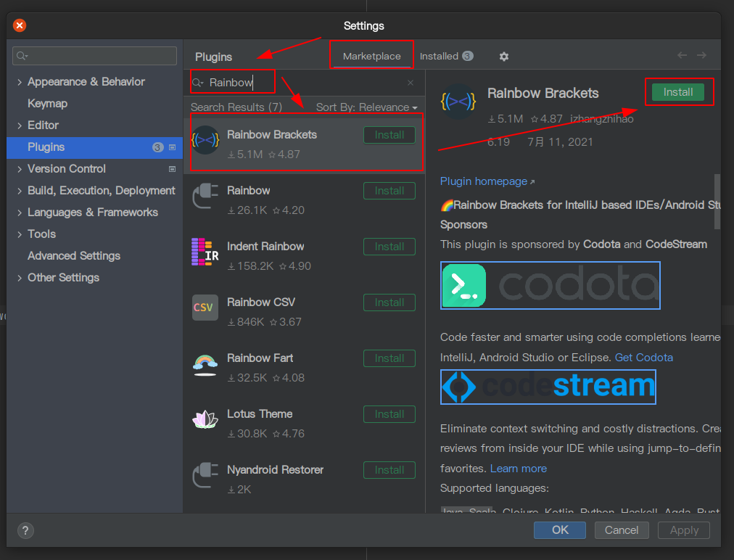Click the plugin settings gear icon

503,57
